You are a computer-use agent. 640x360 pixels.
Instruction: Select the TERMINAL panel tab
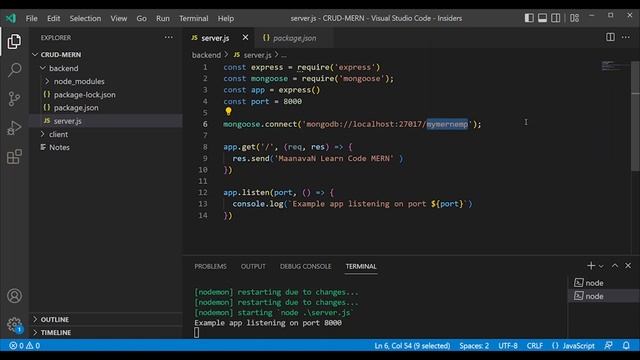click(361, 266)
